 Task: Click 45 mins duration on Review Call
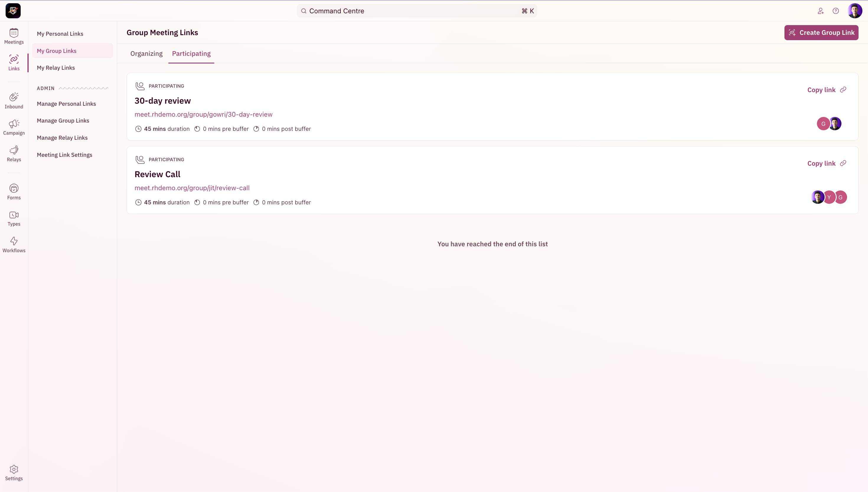point(162,202)
